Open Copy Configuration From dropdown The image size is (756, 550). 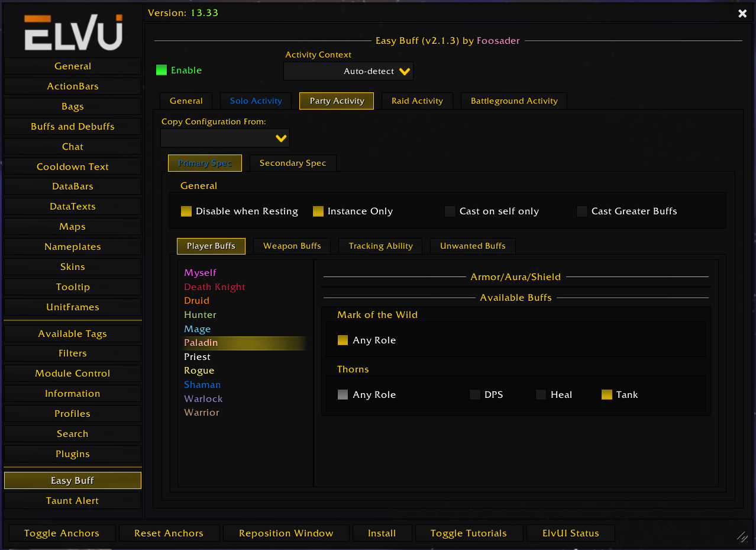point(225,138)
